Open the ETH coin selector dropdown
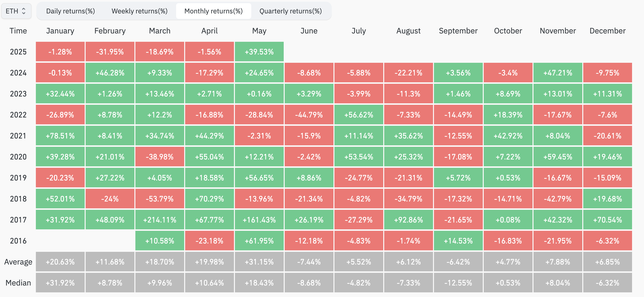 pos(16,11)
